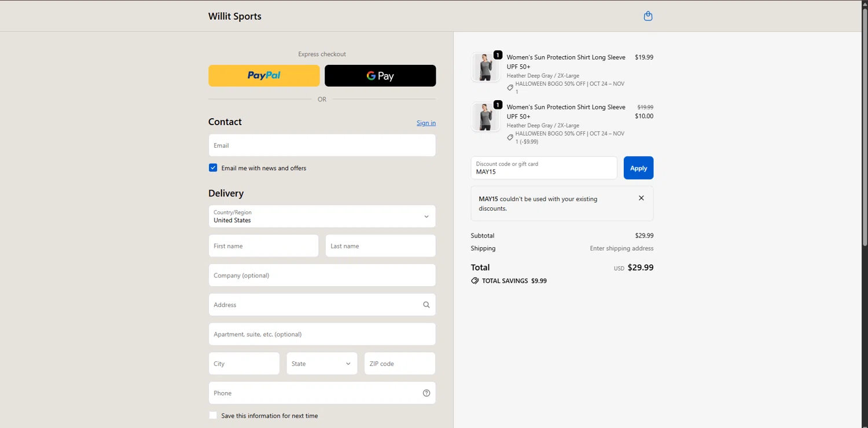Click the struck-through $19.99 price
This screenshot has width=868, height=428.
645,107
